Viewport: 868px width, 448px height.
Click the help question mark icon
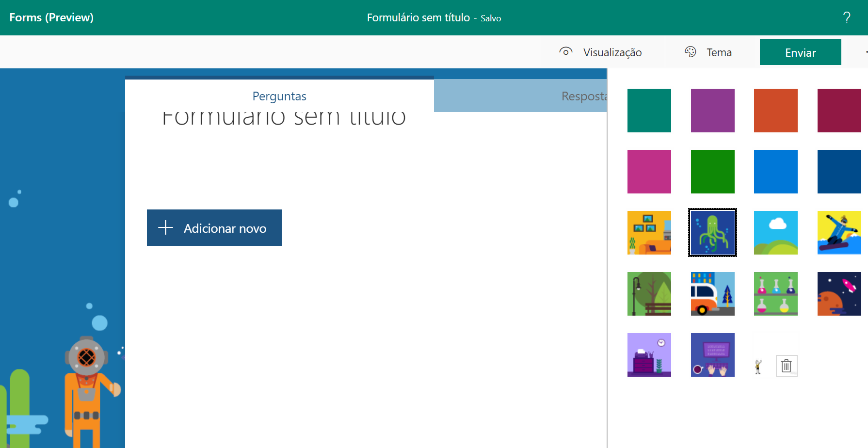[847, 18]
